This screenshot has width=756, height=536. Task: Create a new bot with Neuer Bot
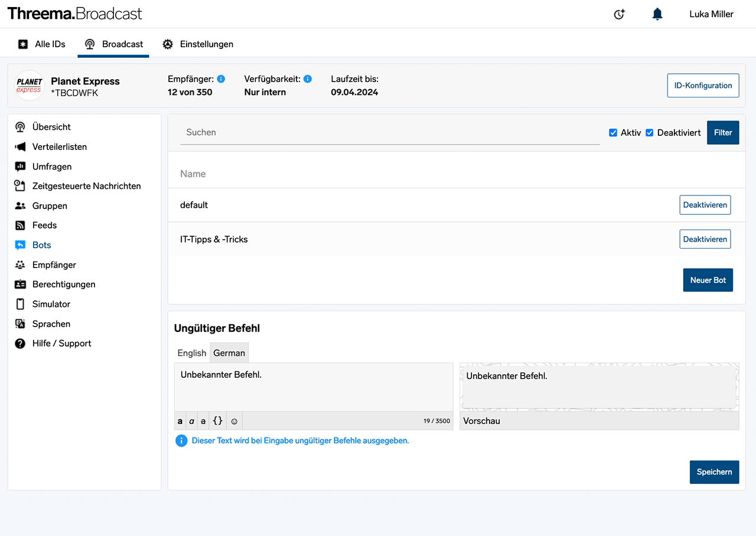[x=708, y=280]
